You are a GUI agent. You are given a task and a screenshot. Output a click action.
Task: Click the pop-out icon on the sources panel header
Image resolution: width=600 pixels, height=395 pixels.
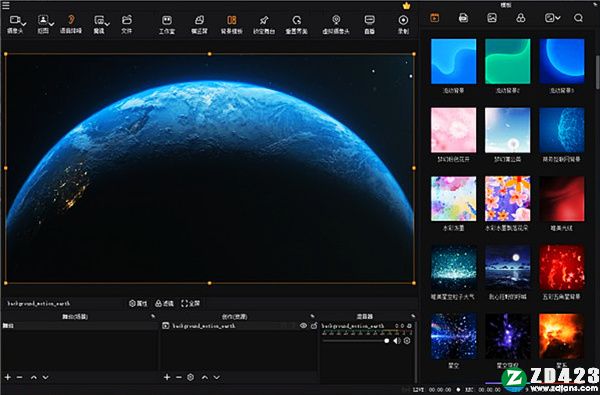313,316
